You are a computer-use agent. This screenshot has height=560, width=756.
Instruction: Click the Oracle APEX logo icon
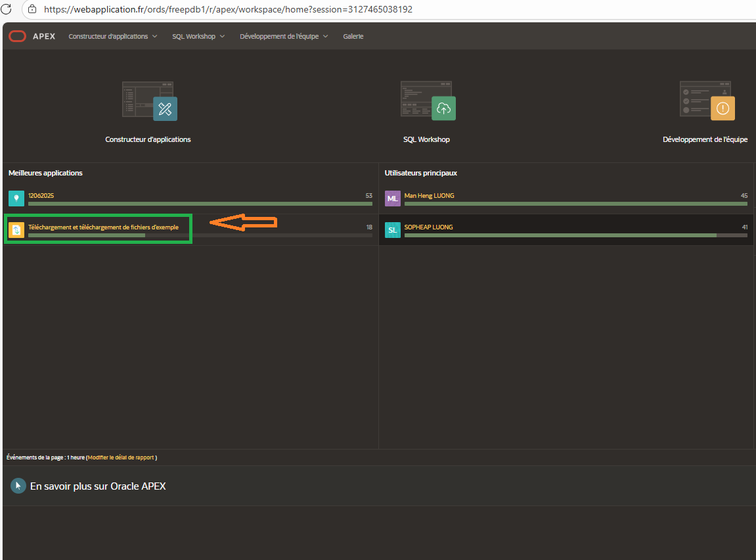[x=17, y=37]
